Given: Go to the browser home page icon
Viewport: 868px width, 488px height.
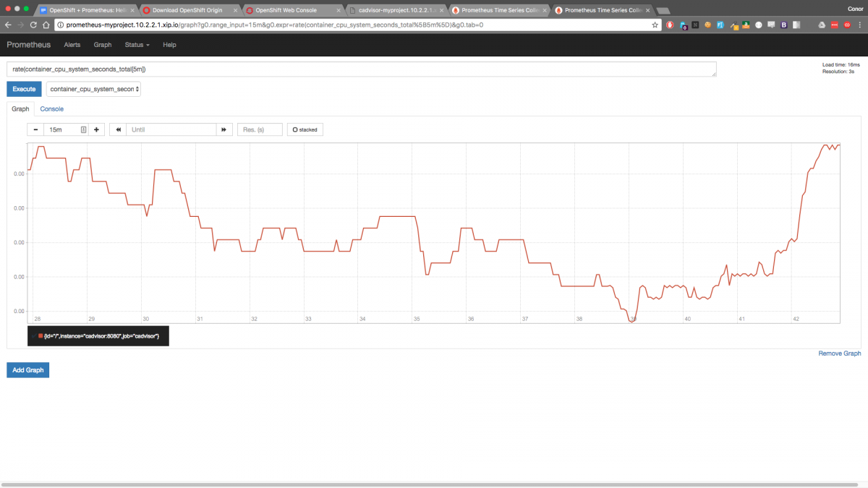Looking at the screenshot, I should pos(46,25).
